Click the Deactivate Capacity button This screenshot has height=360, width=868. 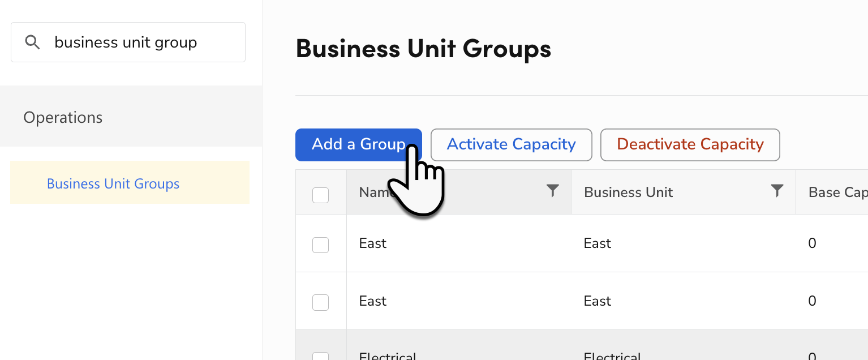point(690,145)
